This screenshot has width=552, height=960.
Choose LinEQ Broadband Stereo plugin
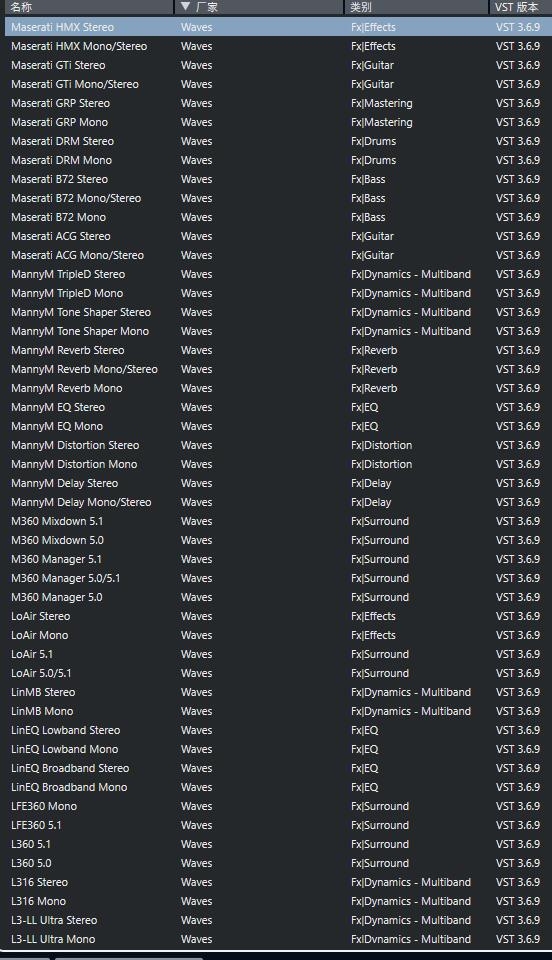pyautogui.click(x=278, y=767)
